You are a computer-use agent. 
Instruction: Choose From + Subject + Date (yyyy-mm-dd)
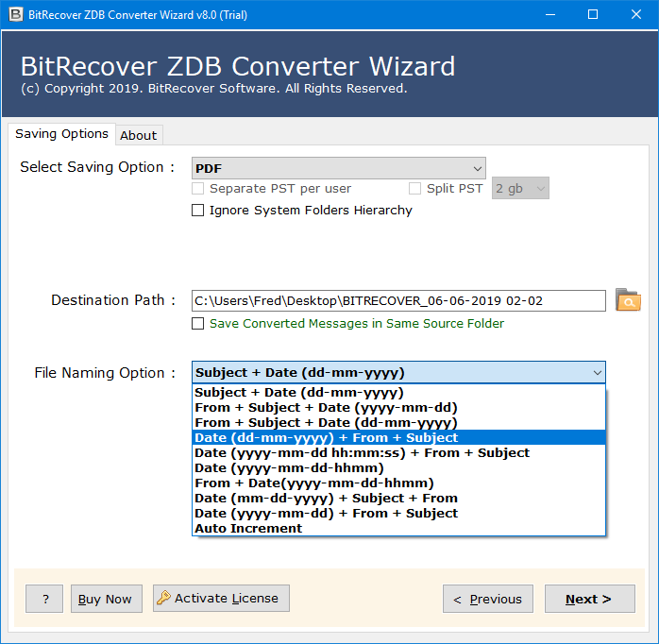click(x=398, y=407)
